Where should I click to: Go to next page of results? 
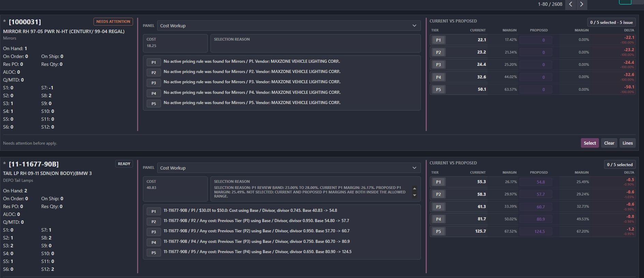[582, 4]
